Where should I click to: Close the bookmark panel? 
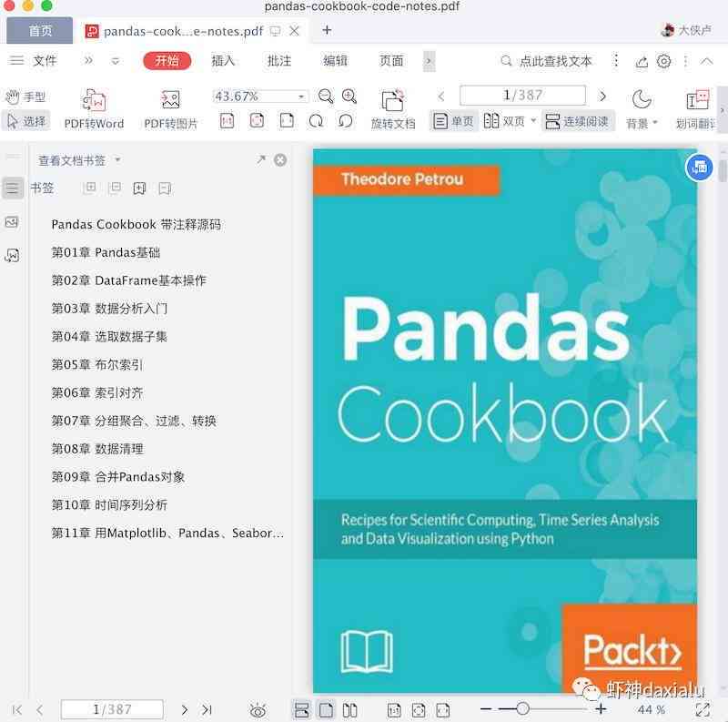click(x=280, y=160)
